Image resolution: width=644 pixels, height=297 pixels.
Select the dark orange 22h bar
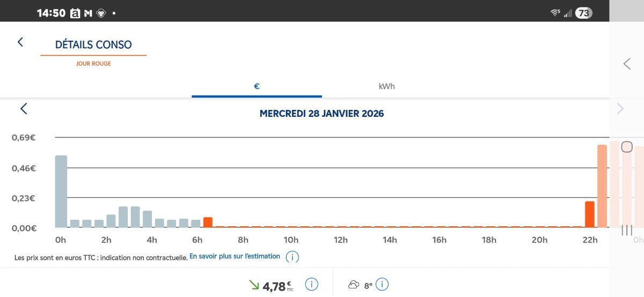click(x=590, y=214)
